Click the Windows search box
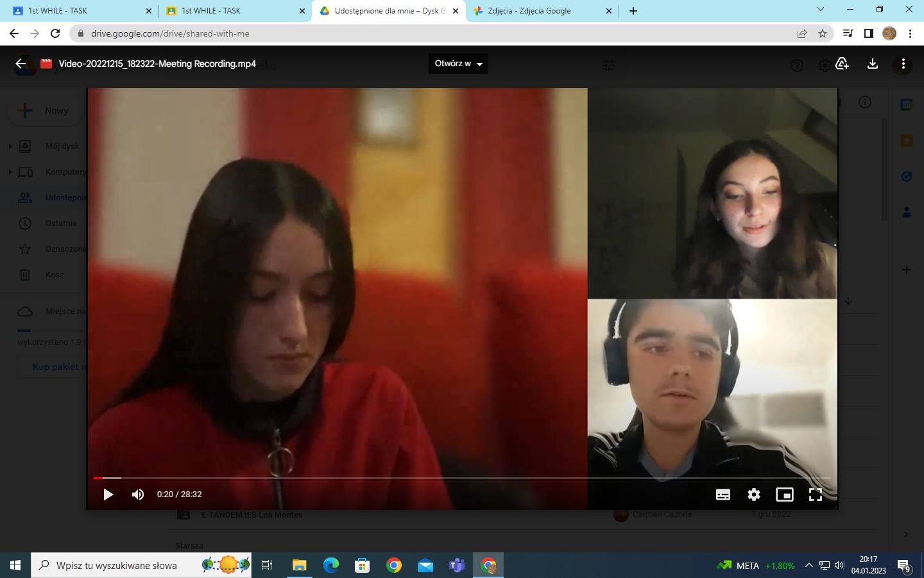This screenshot has width=924, height=578. 117,566
